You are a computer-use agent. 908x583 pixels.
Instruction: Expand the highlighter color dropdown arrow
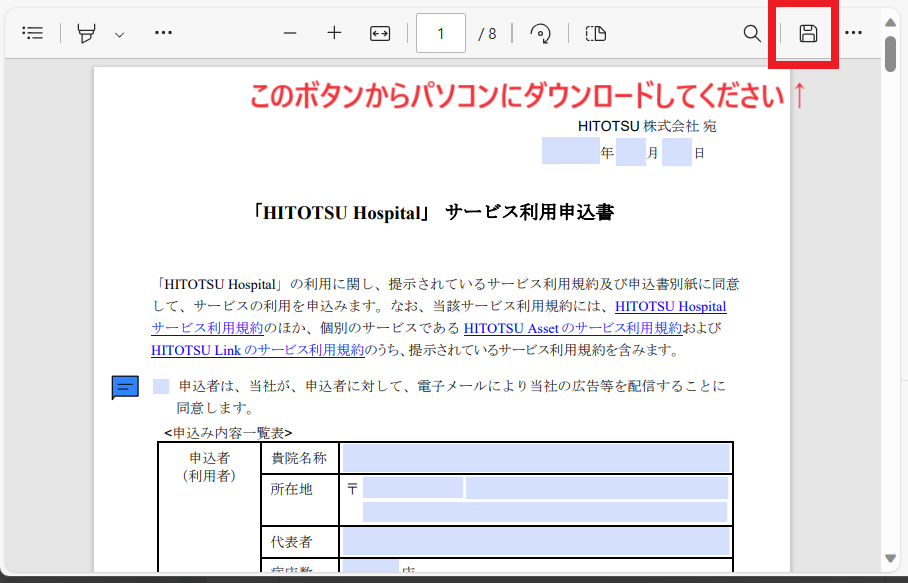[119, 34]
